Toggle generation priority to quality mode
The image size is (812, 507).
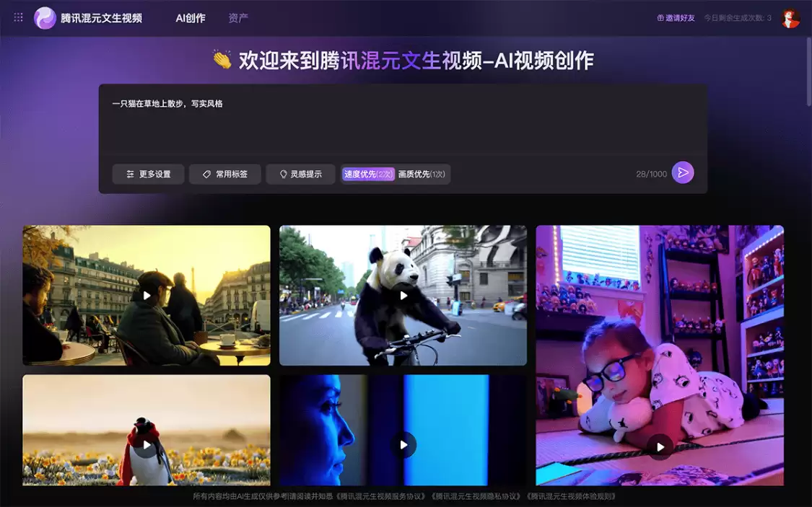click(422, 174)
